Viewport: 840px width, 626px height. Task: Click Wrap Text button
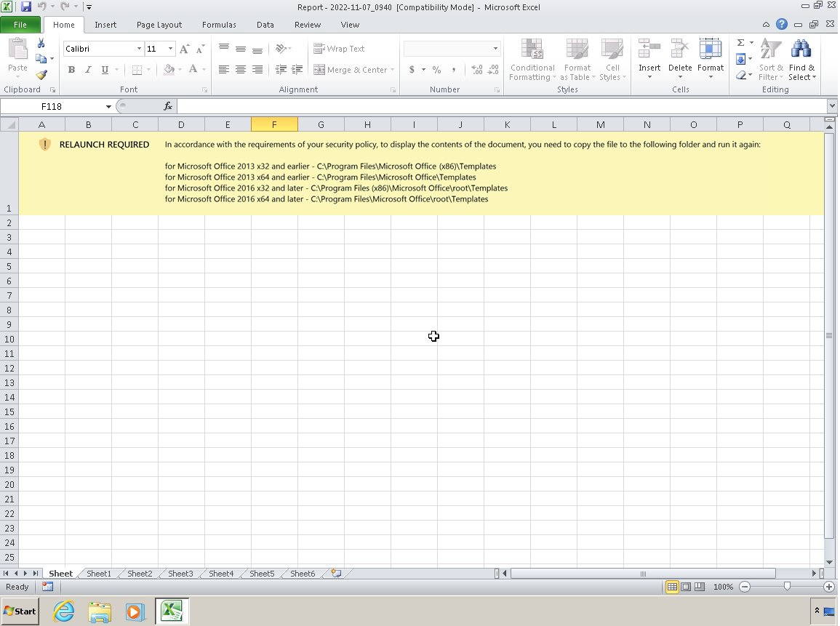click(x=339, y=49)
